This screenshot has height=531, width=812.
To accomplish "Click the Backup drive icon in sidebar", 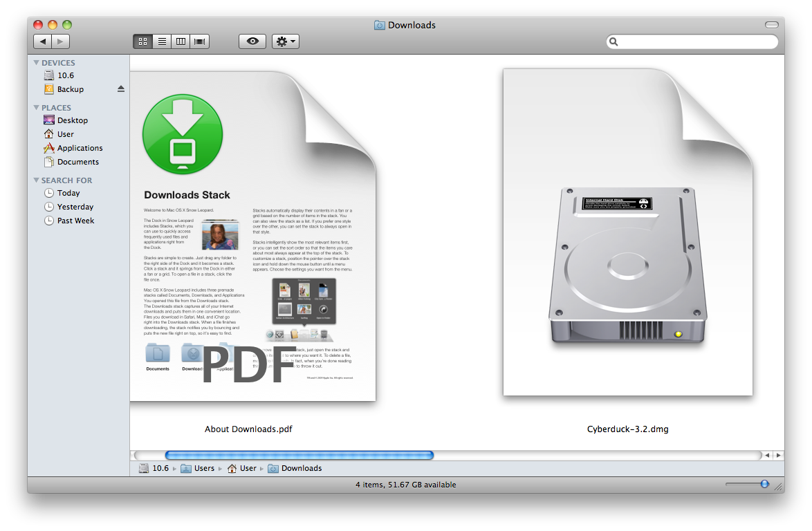I will click(48, 89).
